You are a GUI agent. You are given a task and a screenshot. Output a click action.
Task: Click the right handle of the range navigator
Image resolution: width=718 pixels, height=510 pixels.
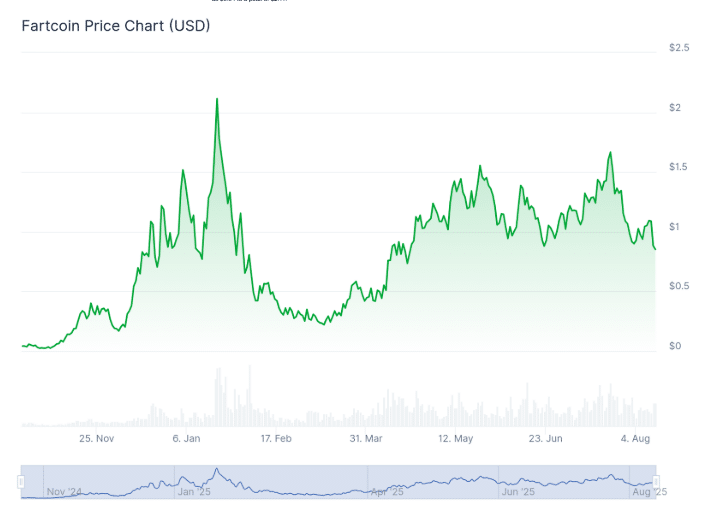(x=656, y=482)
